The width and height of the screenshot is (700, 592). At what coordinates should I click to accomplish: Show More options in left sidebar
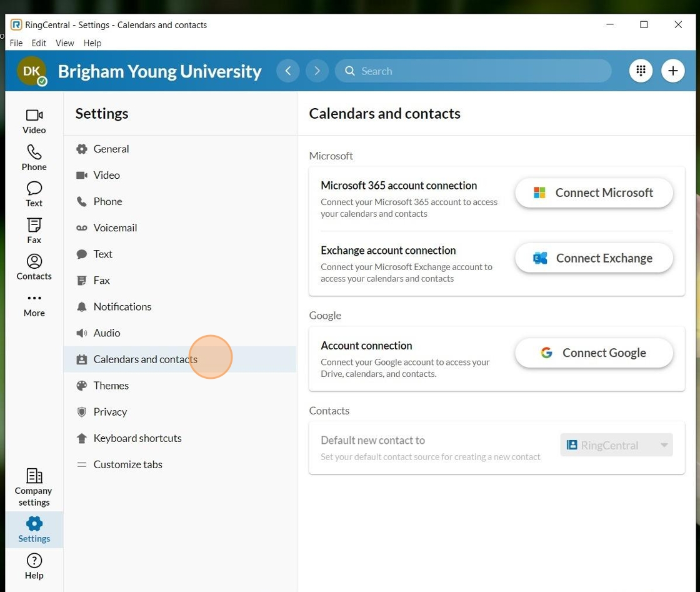(34, 305)
